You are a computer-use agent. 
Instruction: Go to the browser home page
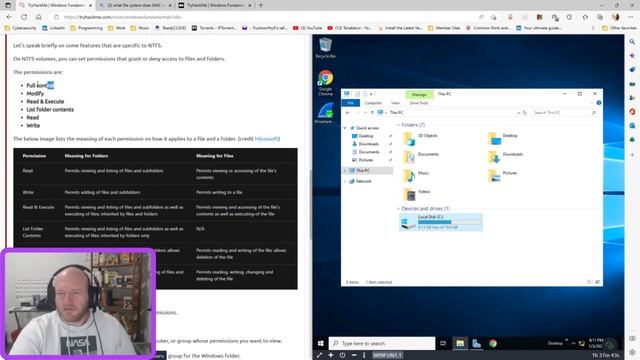tap(39, 17)
